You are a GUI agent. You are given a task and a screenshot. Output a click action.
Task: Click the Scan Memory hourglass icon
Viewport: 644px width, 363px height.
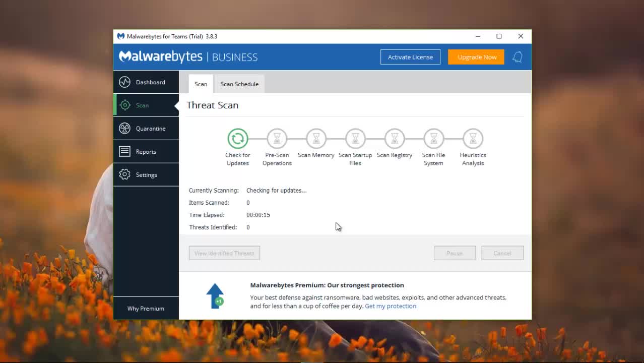(x=316, y=138)
